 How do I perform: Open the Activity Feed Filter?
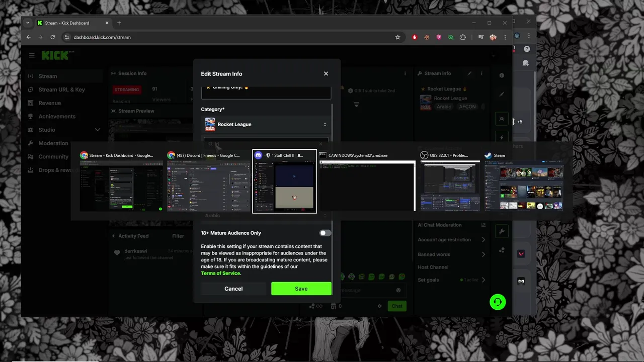(178, 236)
